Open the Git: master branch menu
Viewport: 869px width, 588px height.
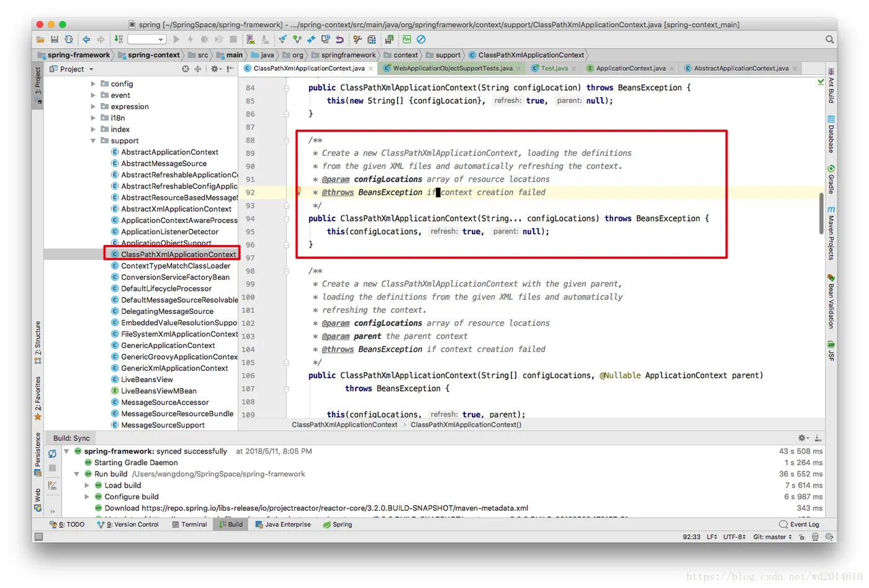tap(773, 537)
